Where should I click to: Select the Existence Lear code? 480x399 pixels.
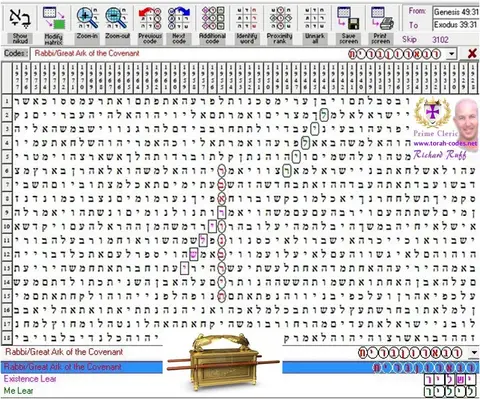click(x=30, y=379)
